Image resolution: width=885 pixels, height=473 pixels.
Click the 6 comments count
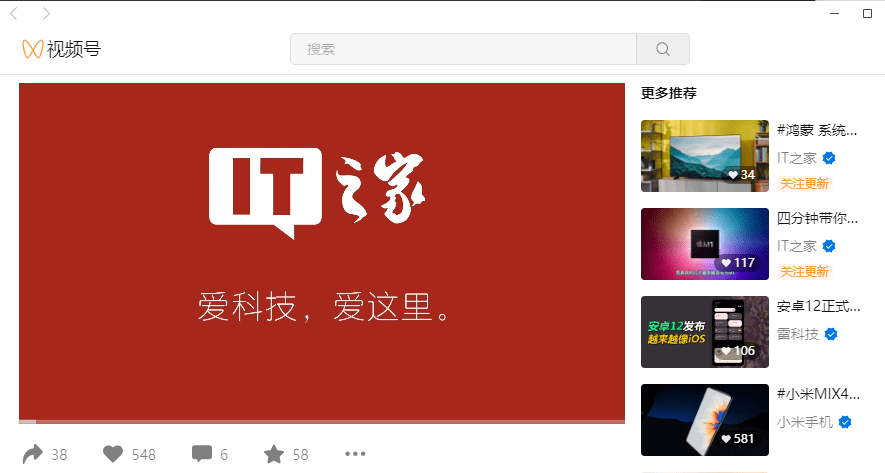[x=224, y=455]
